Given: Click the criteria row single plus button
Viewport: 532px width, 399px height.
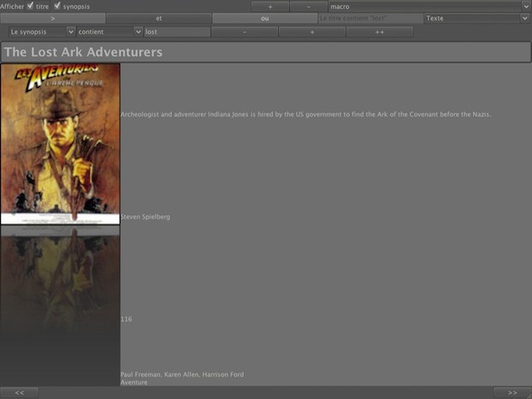Looking at the screenshot, I should 312,32.
